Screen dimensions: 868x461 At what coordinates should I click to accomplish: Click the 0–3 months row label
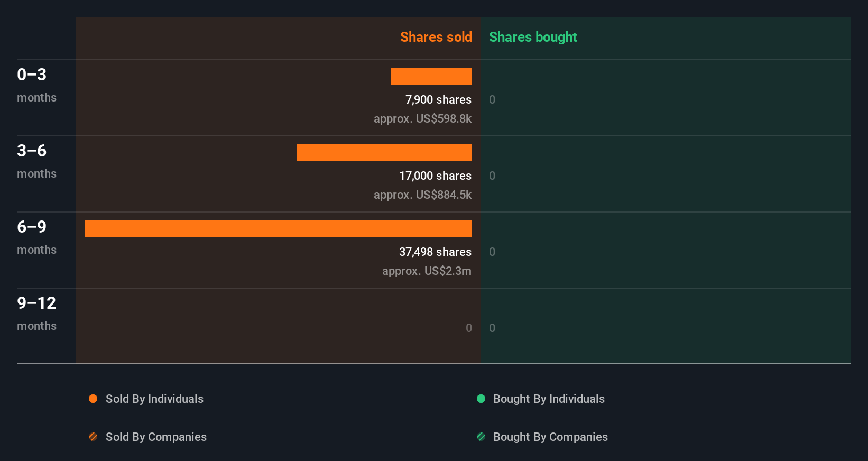36,85
